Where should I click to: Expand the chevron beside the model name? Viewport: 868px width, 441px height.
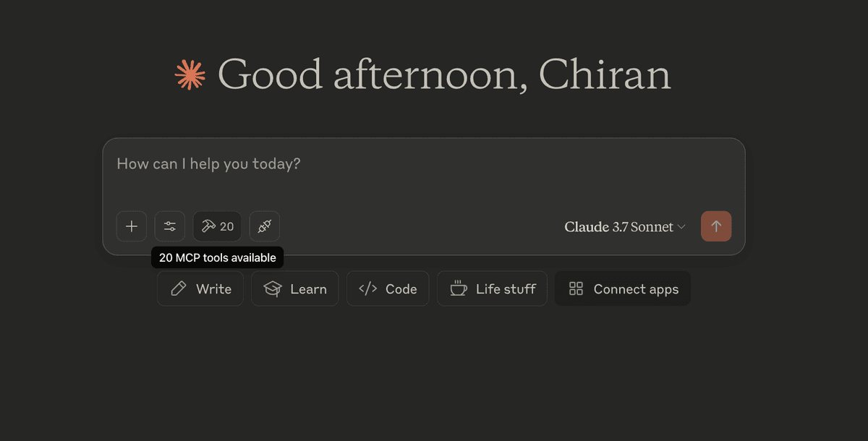pyautogui.click(x=681, y=227)
